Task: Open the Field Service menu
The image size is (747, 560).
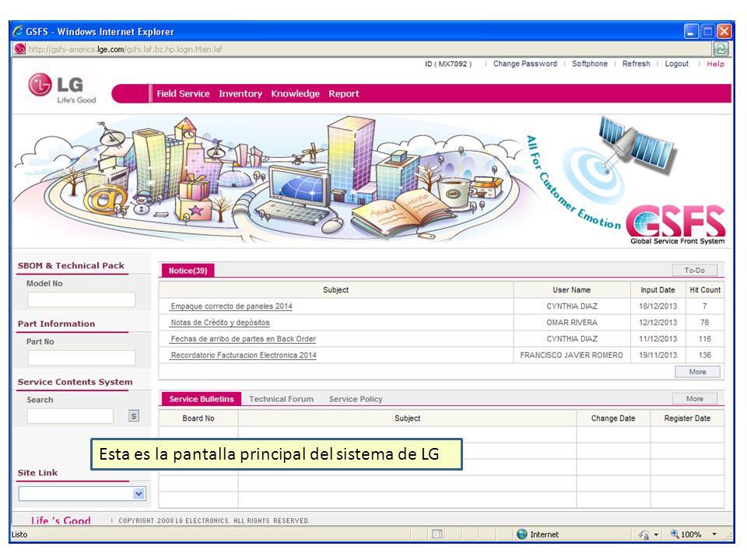Action: coord(183,94)
